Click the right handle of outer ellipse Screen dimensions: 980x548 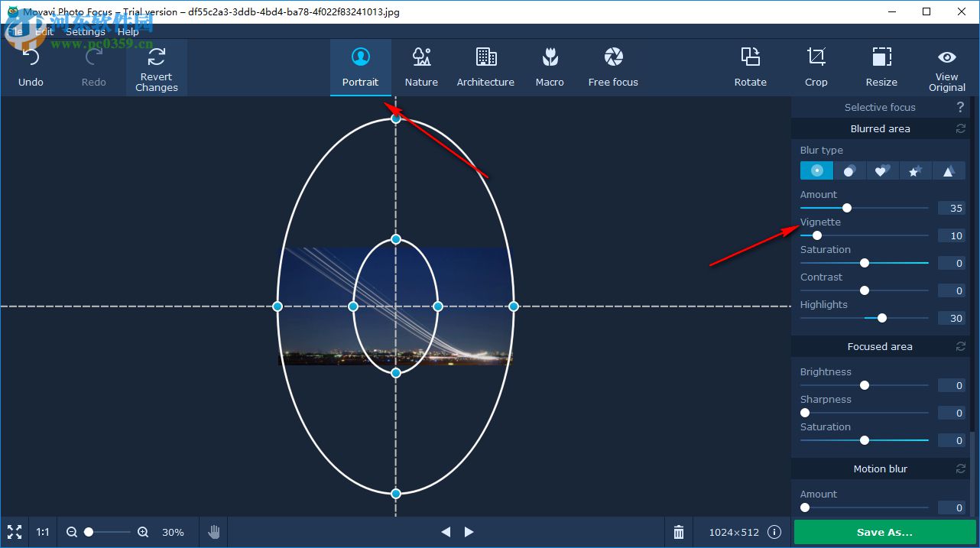514,306
